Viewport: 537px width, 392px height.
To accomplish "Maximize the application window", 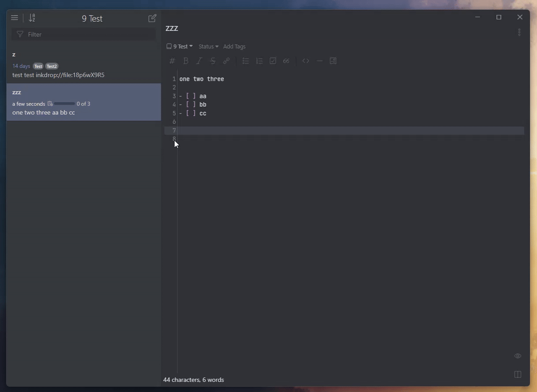I will [x=499, y=17].
